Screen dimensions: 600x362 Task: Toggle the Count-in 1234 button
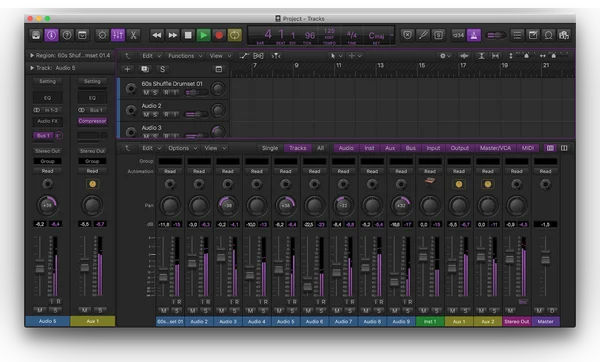458,35
